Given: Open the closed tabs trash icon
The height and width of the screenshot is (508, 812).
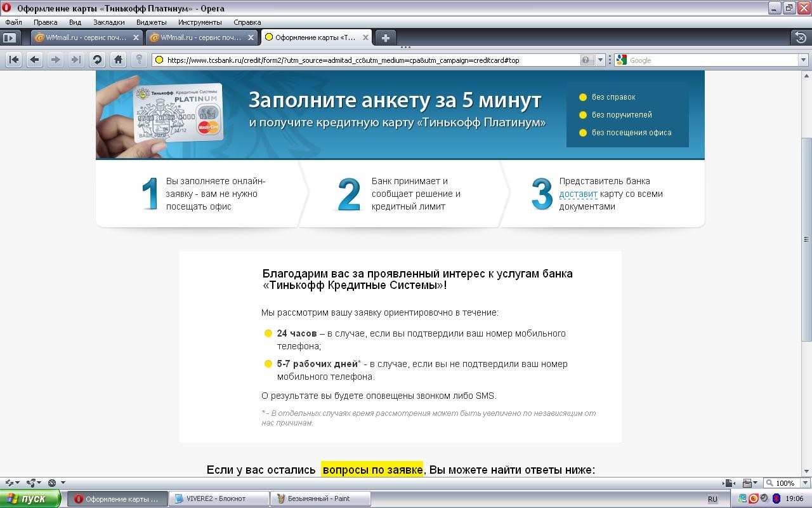Looking at the screenshot, I should coord(801,37).
